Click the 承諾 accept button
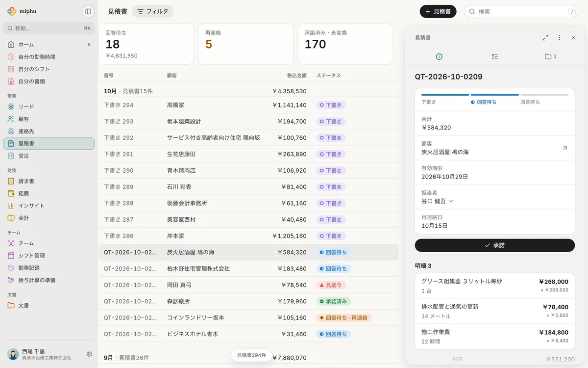Screen dimensions: 588x368 (x=494, y=245)
